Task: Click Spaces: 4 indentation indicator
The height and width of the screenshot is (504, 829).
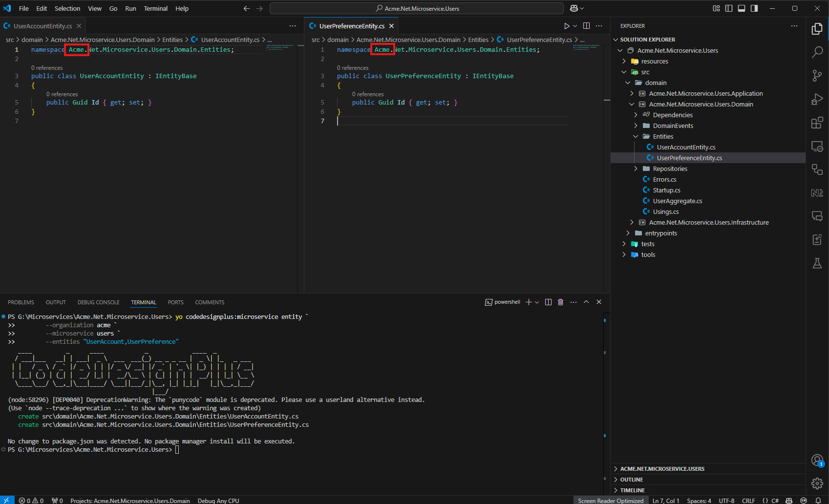Action: pyautogui.click(x=699, y=500)
